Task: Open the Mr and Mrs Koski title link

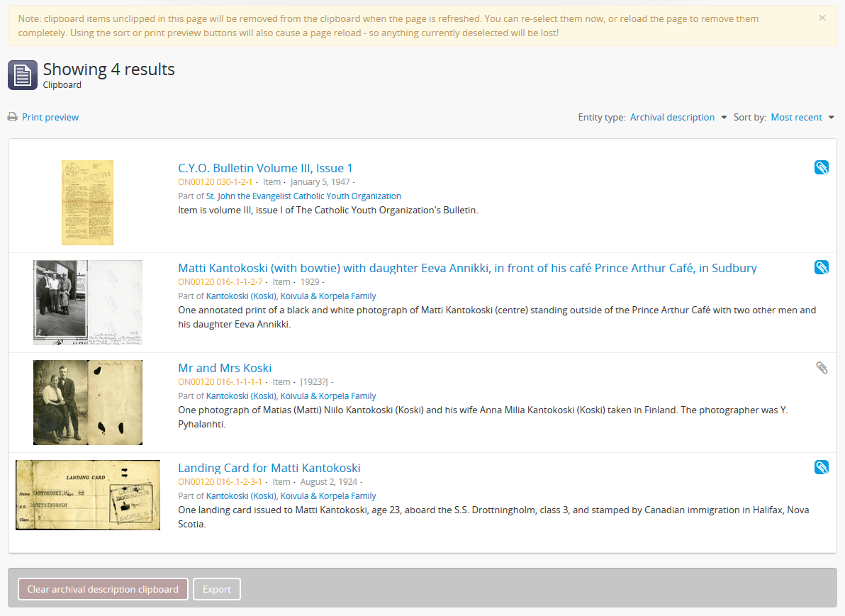Action: tap(225, 368)
